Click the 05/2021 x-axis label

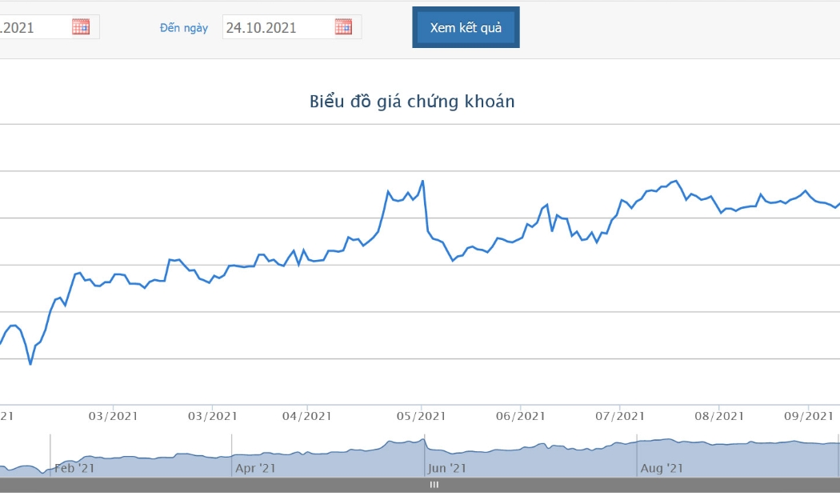(421, 416)
